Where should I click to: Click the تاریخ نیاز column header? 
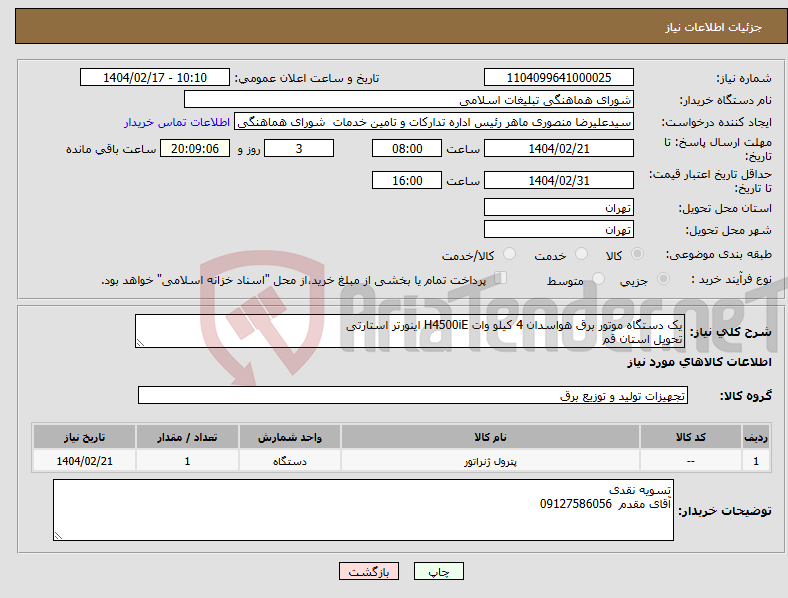[84, 437]
